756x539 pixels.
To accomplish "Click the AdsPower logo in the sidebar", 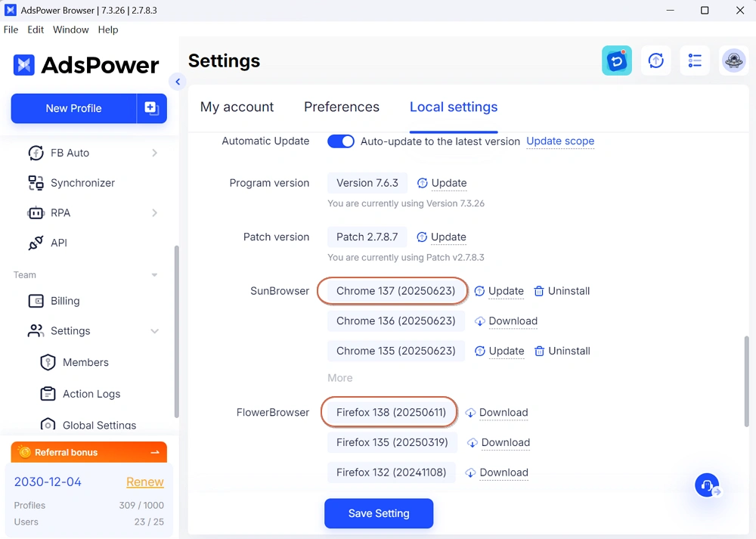I will pos(86,65).
